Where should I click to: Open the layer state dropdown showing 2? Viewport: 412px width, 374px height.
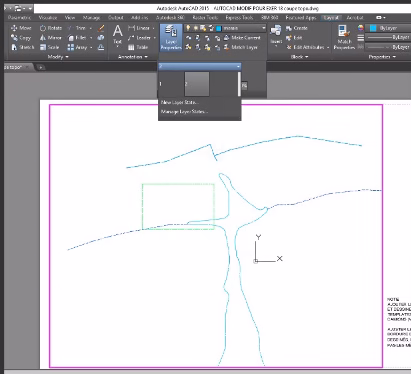tap(199, 66)
